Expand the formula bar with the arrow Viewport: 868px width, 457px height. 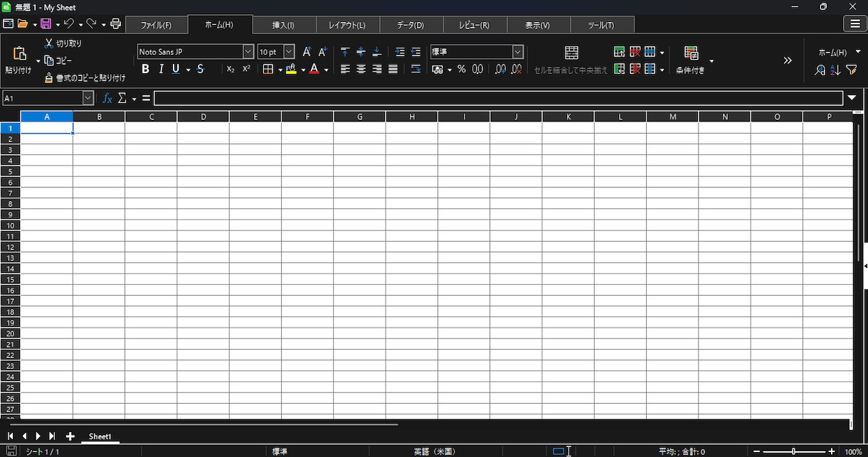(852, 98)
